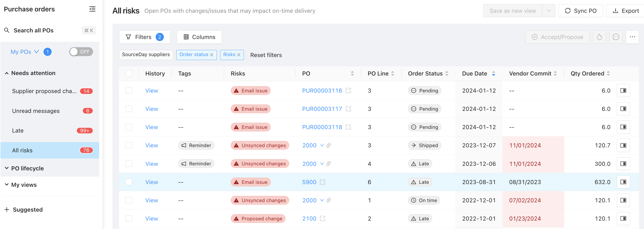
Task: Expand PO 2000 chevron on On time row
Action: 322,200
